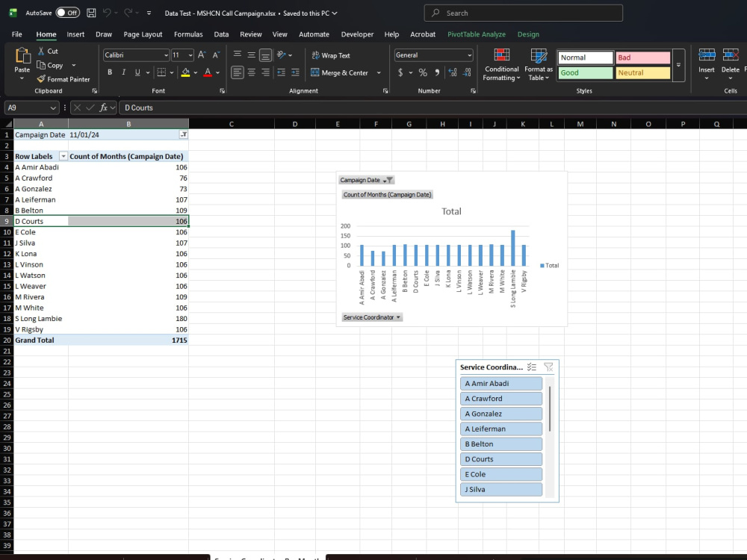This screenshot has width=747, height=560.
Task: Decrease font size with smaller A icon
Action: [216, 55]
